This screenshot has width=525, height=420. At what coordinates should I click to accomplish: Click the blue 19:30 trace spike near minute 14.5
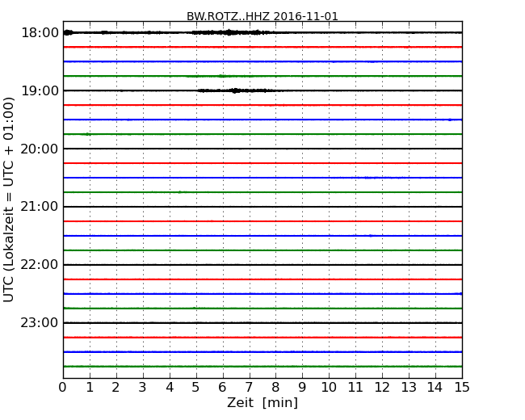[x=450, y=120]
